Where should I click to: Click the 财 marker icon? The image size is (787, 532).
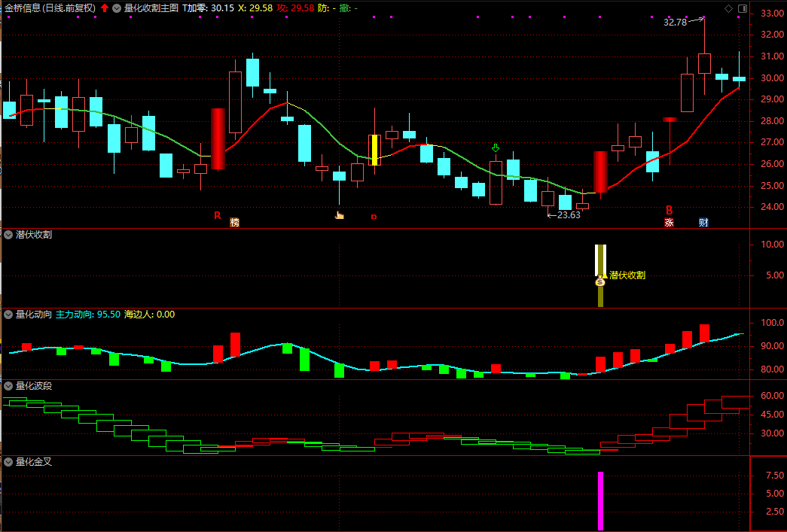click(703, 223)
